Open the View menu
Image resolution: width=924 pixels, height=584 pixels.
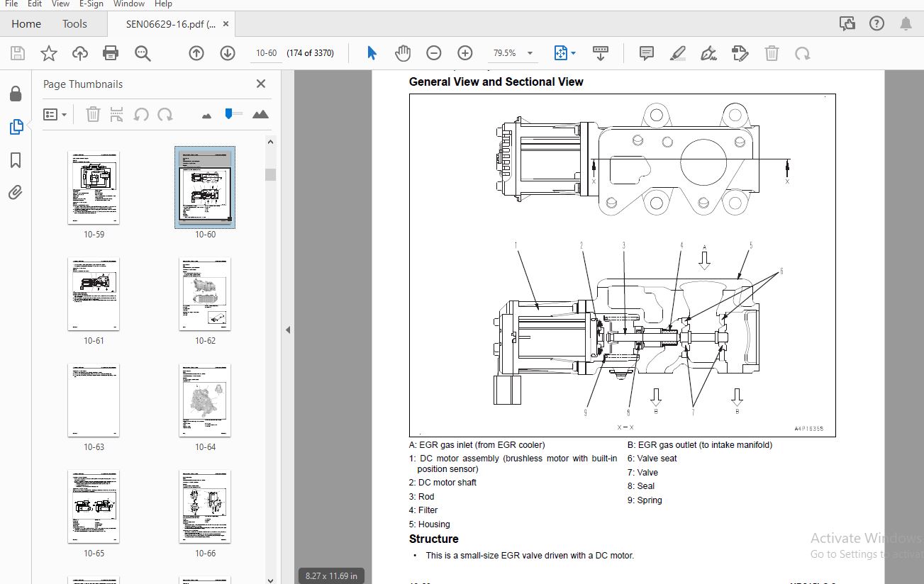click(x=60, y=4)
